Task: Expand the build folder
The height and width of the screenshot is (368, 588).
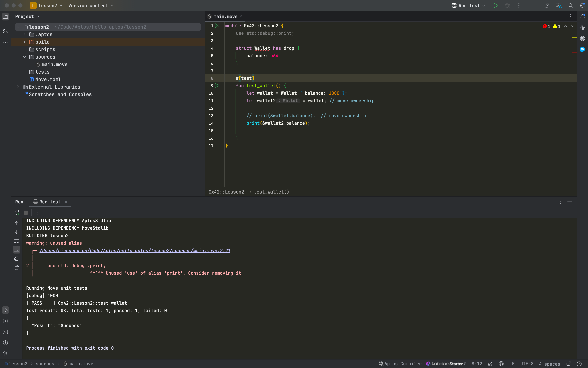Action: (x=24, y=42)
